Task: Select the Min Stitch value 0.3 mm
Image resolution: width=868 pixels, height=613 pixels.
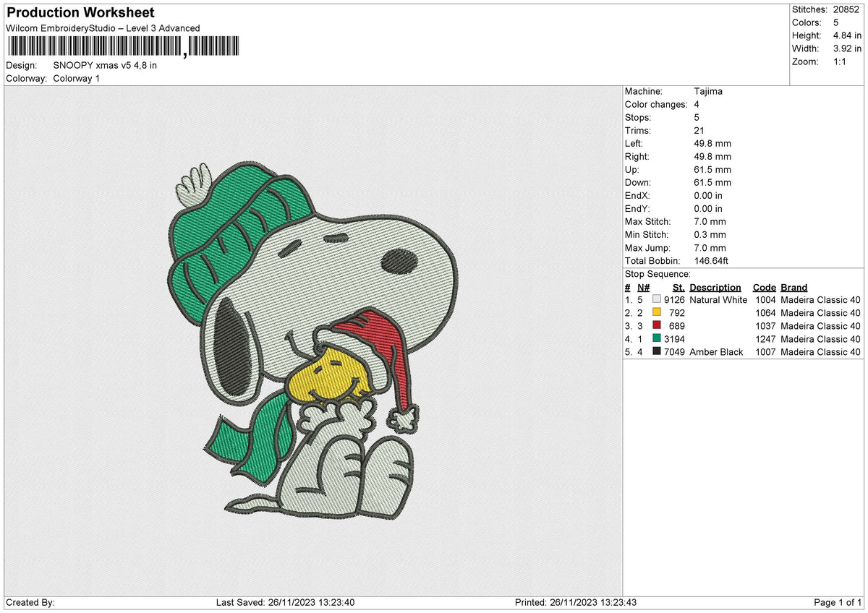Action: point(710,234)
